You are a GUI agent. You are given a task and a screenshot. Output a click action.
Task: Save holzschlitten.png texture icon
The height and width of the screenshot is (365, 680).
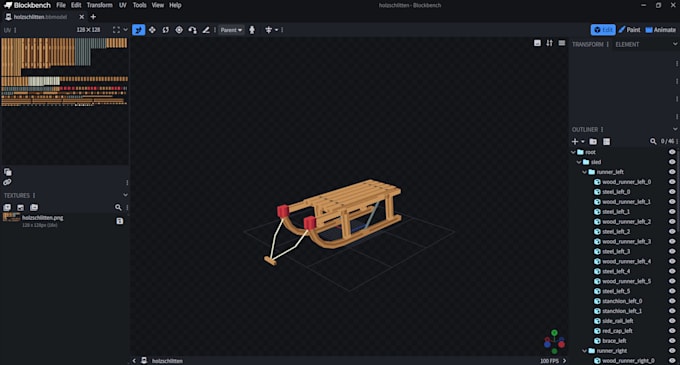coord(120,221)
